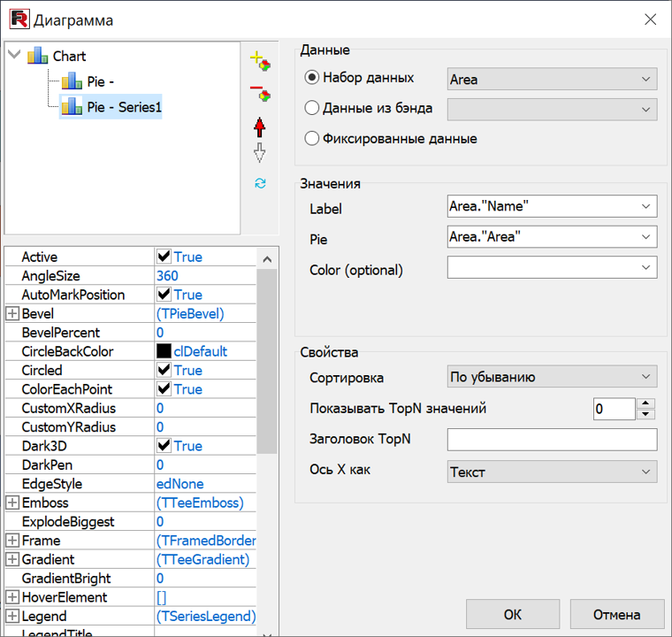This screenshot has width=672, height=637.
Task: Select the Chart root node icon
Action: pos(38,56)
